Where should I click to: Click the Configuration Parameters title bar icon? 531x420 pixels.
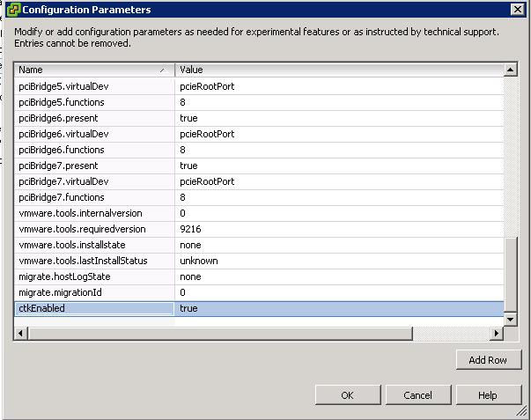(x=13, y=10)
